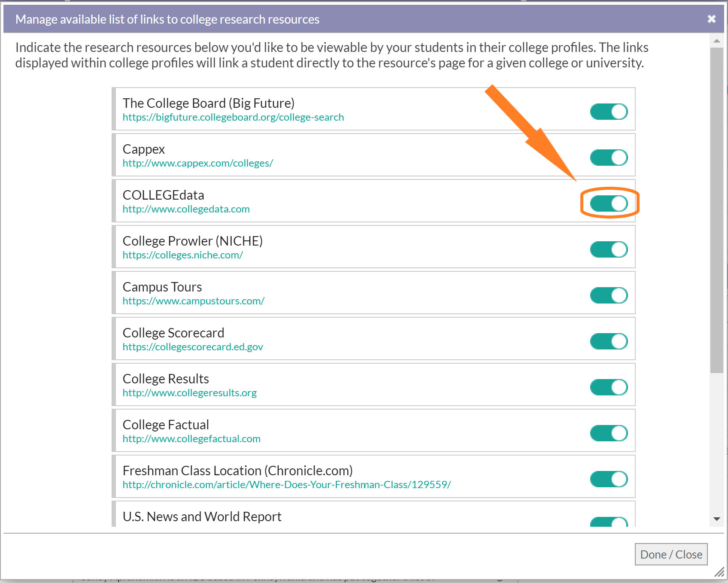Open the www.collegefactual.com link
Image resolution: width=728 pixels, height=583 pixels.
[191, 439]
